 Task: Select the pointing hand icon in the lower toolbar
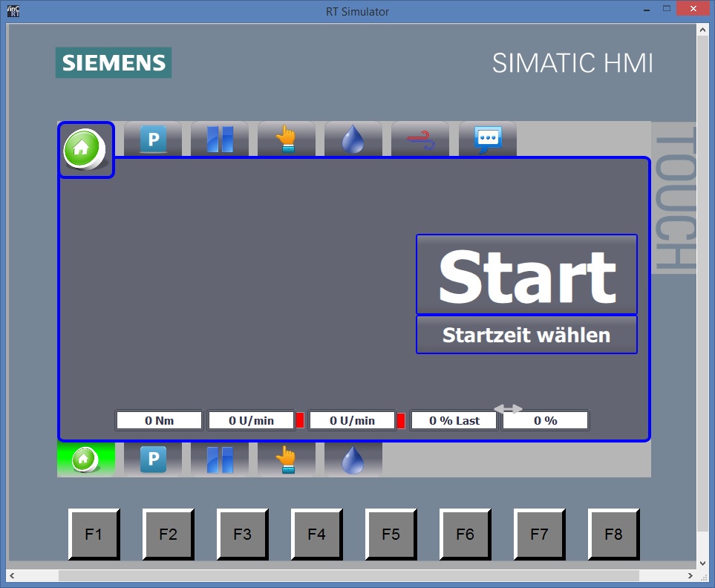click(287, 460)
